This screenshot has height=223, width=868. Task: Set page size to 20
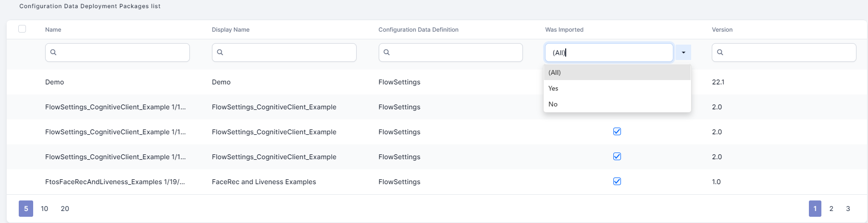65,209
